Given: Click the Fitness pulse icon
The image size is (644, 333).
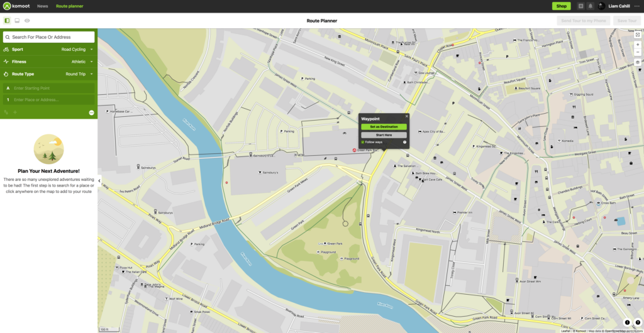Looking at the screenshot, I should [6, 62].
